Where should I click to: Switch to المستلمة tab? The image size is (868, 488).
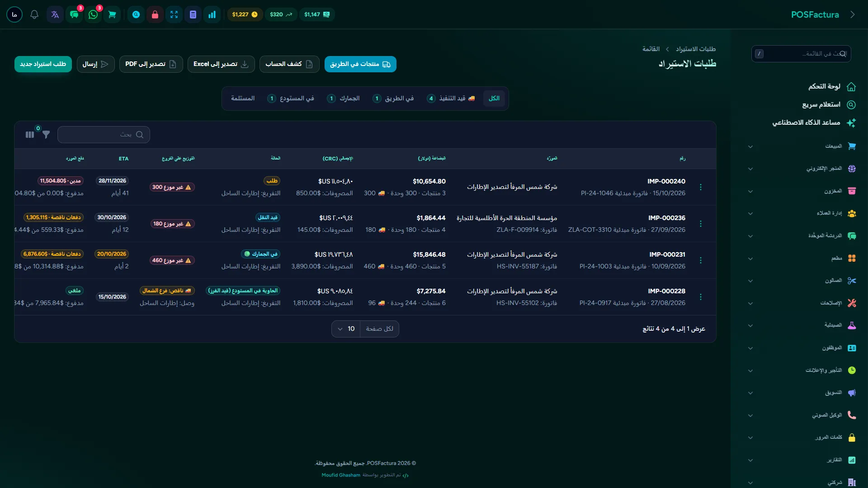(243, 99)
